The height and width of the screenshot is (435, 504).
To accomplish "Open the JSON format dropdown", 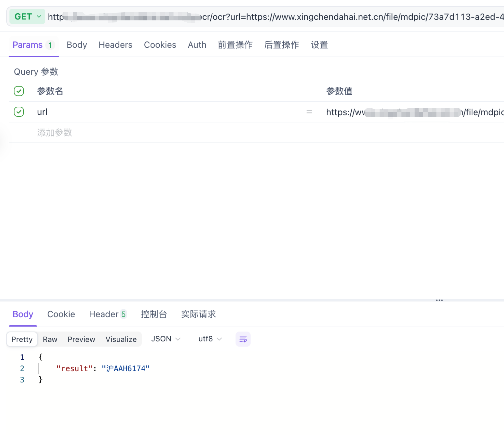I will pyautogui.click(x=165, y=339).
